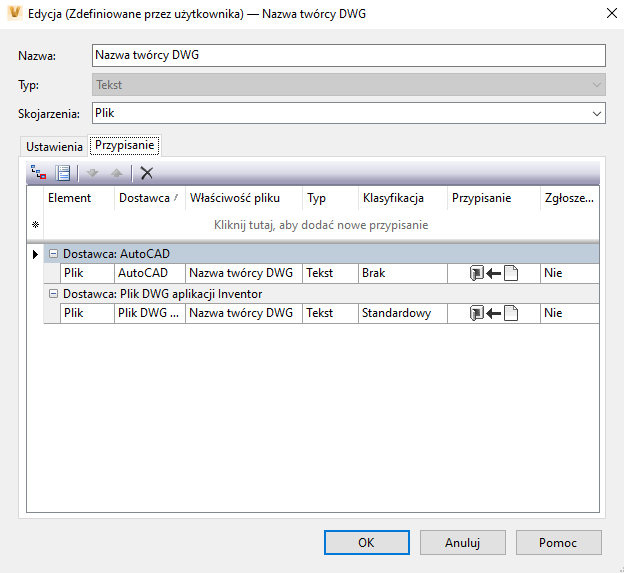Select the Przypisanie tab

[x=125, y=145]
